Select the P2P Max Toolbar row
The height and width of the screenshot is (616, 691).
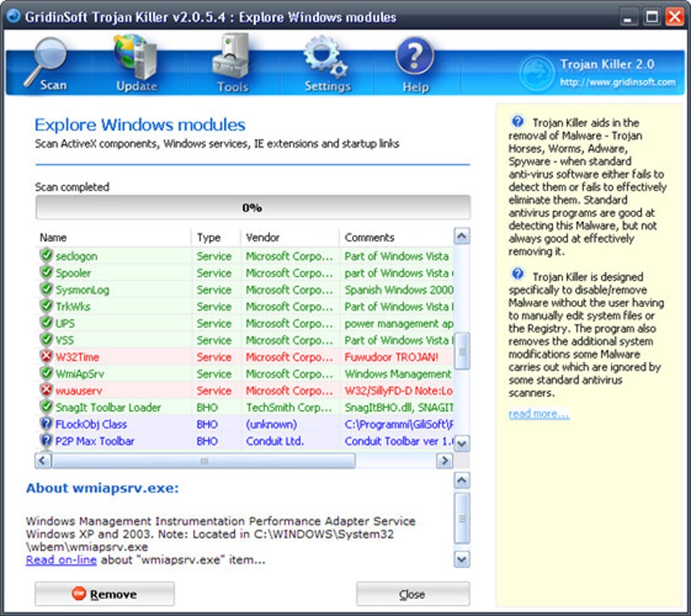244,441
